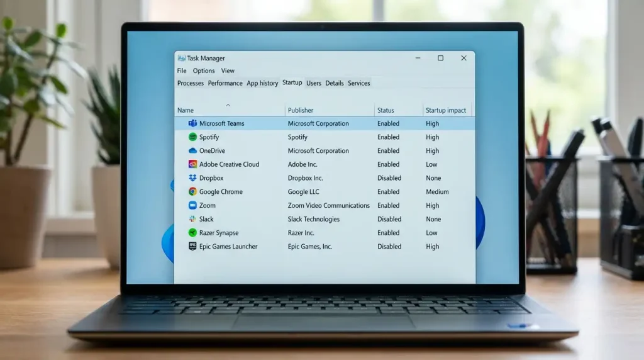Viewport: 644px width, 360px height.
Task: Switch to the App history tab
Action: click(262, 83)
